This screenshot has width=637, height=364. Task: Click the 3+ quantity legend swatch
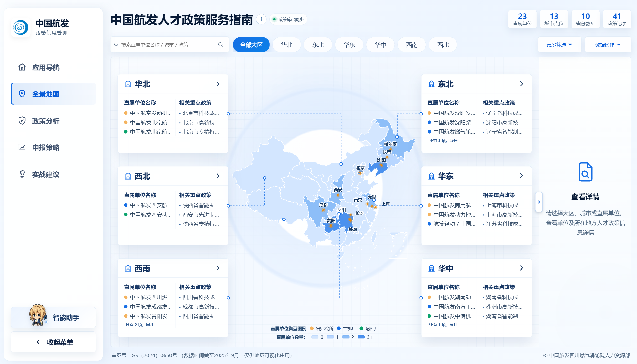click(361, 337)
